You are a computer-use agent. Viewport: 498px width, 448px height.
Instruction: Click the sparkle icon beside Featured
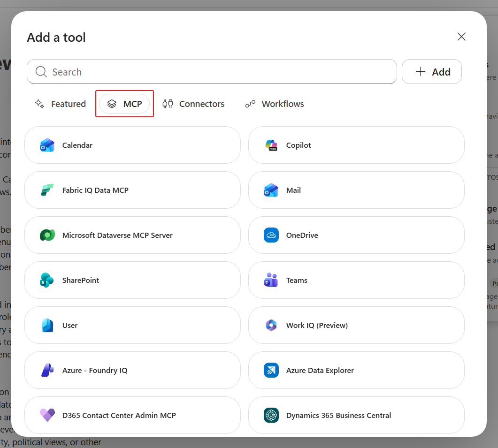point(39,104)
